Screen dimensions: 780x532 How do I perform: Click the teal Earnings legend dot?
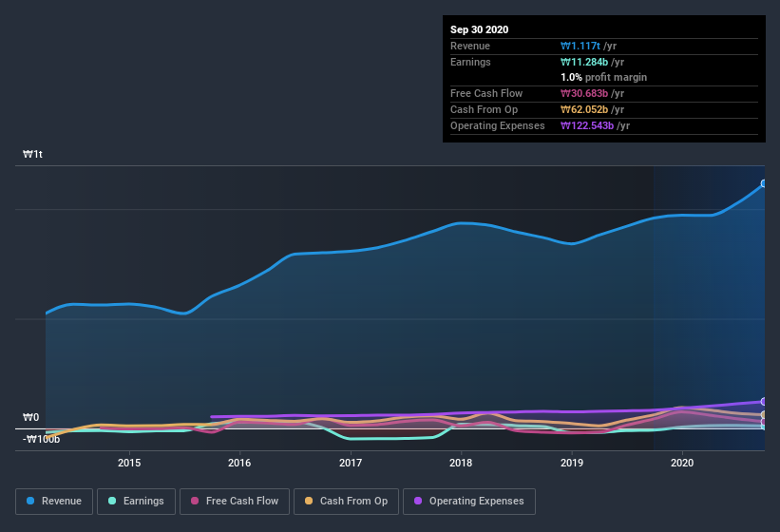click(x=112, y=501)
